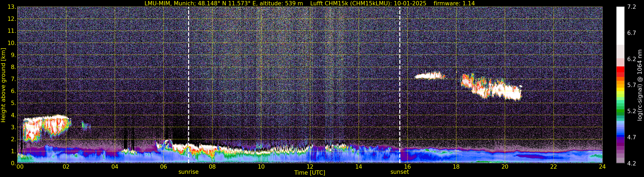Click the 'sunset' label below the axis
This screenshot has width=644, height=177.
(x=400, y=172)
